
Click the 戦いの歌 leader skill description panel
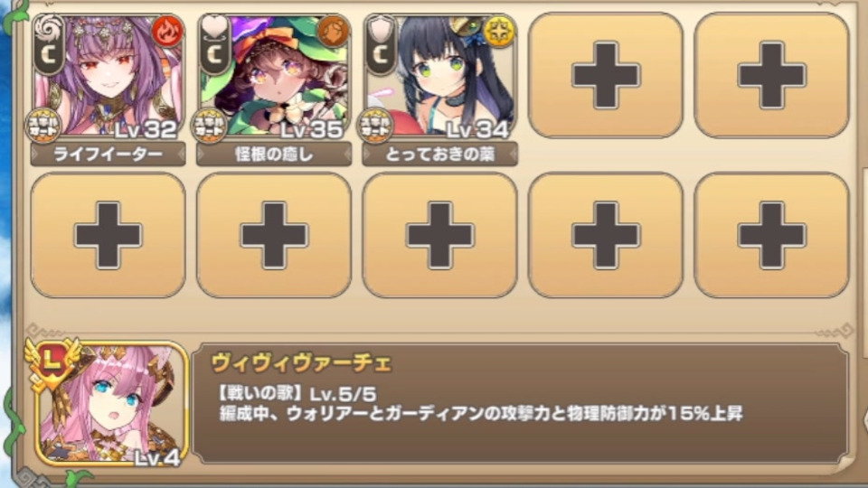[521, 403]
